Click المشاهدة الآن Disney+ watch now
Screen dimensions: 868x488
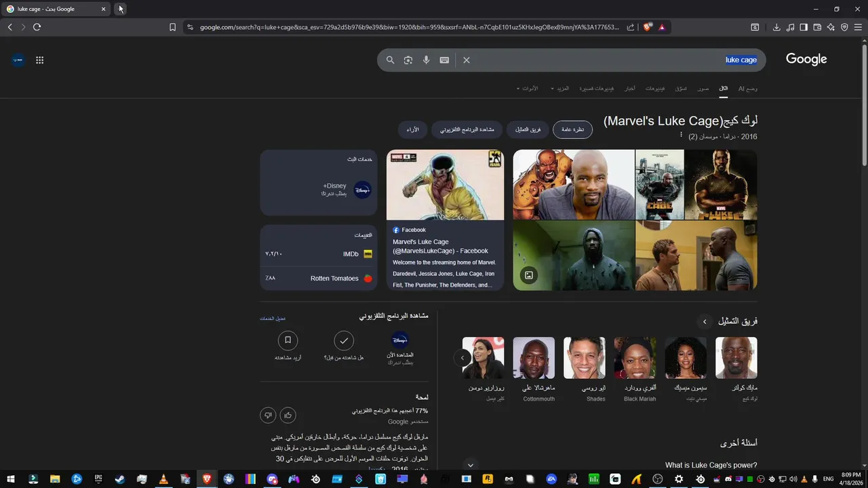tap(400, 347)
